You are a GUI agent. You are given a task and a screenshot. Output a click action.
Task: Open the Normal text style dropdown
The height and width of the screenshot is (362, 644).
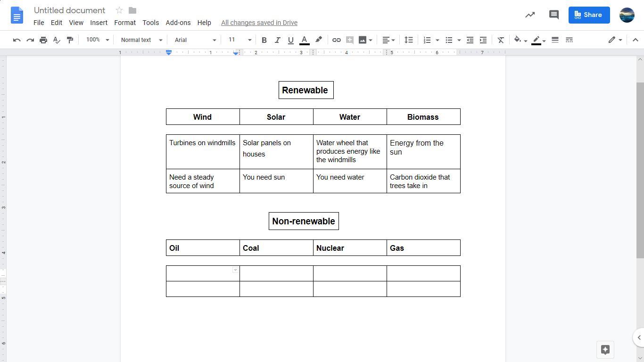(x=141, y=40)
